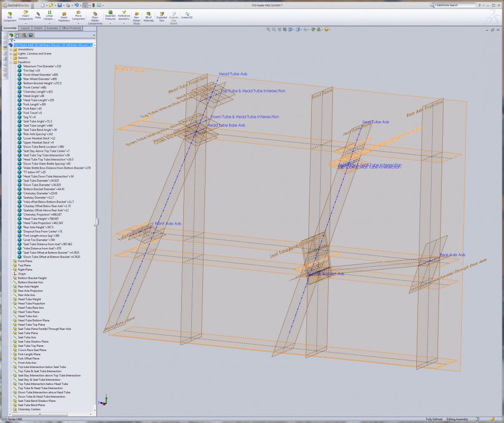The width and height of the screenshot is (504, 423).
Task: Select the Head Tube Axis tree item
Action: (x=27, y=316)
